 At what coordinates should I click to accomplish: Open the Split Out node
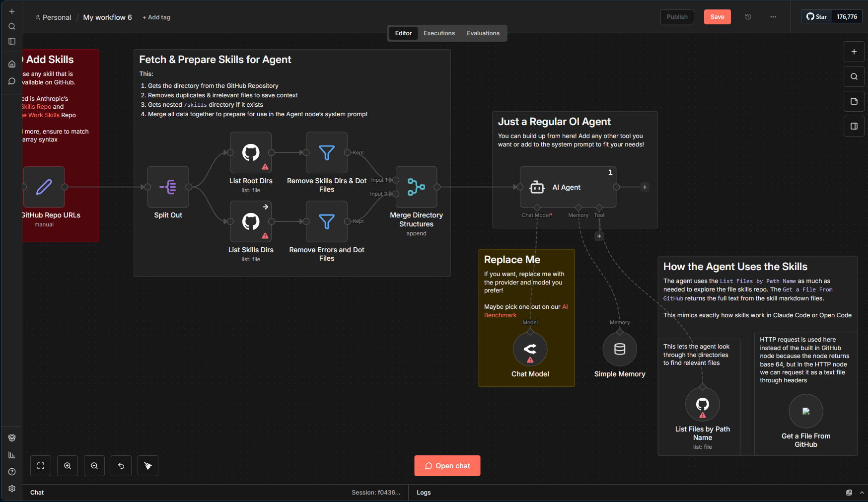click(168, 187)
